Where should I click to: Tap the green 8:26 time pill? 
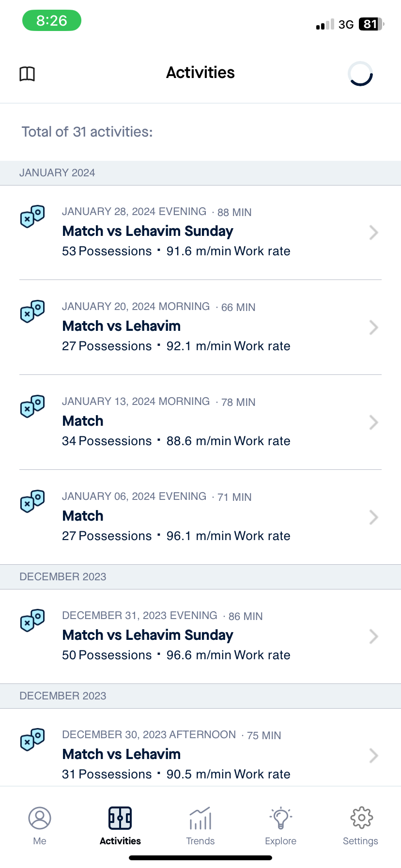(x=52, y=20)
